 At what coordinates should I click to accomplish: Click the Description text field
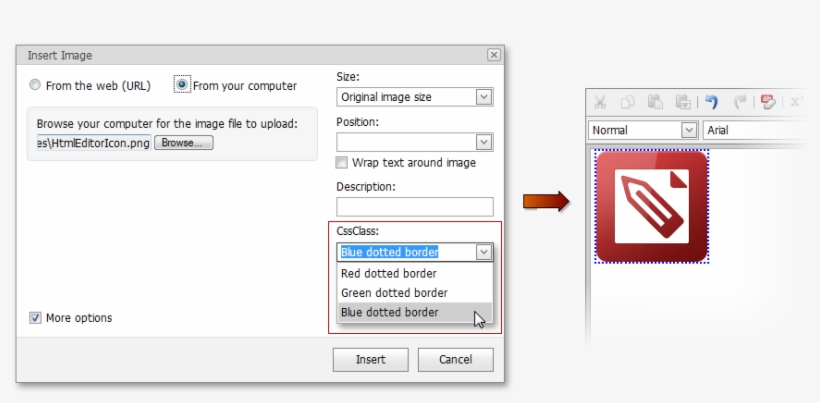tap(414, 207)
